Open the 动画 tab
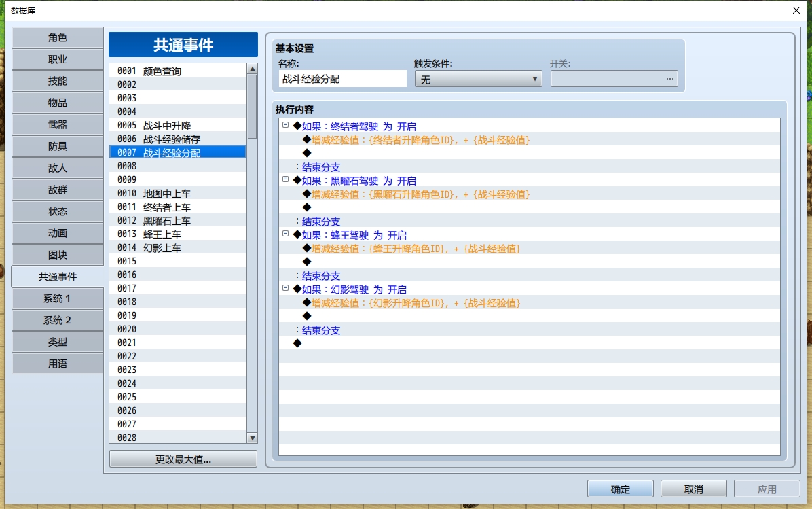Viewport: 812px width, 509px height. [58, 233]
